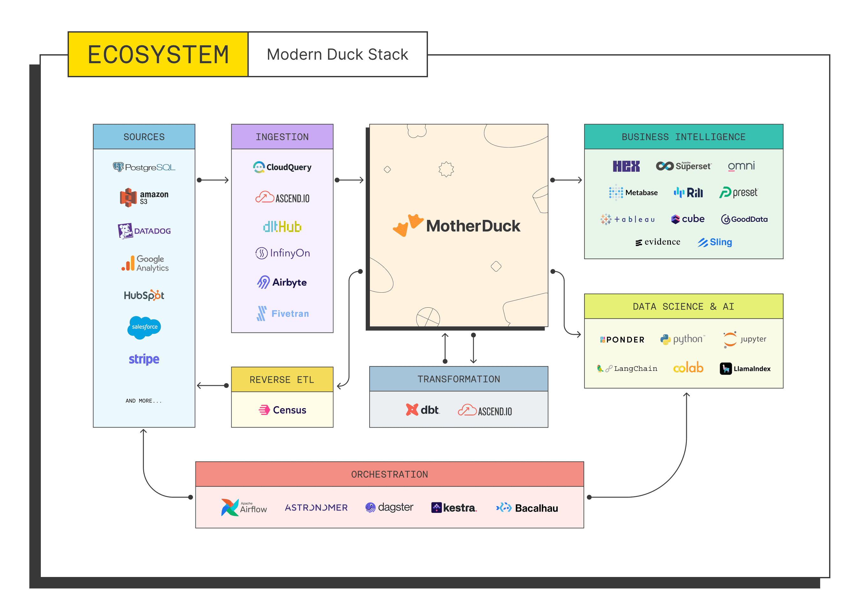Click the Bacalhau logo
The height and width of the screenshot is (614, 868).
pos(527,508)
